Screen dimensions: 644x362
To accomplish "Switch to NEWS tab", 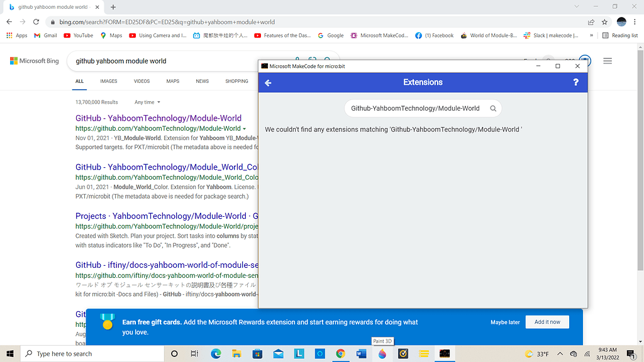I will (x=203, y=81).
